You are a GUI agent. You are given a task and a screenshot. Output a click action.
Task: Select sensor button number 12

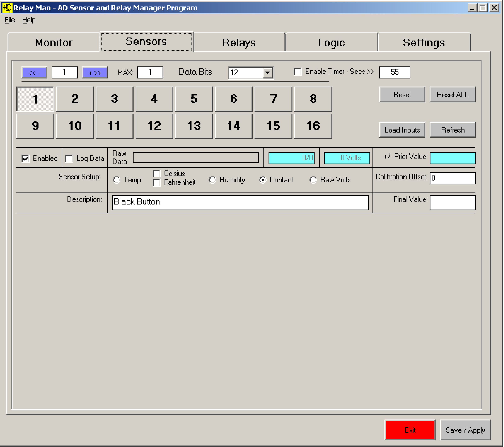point(154,126)
